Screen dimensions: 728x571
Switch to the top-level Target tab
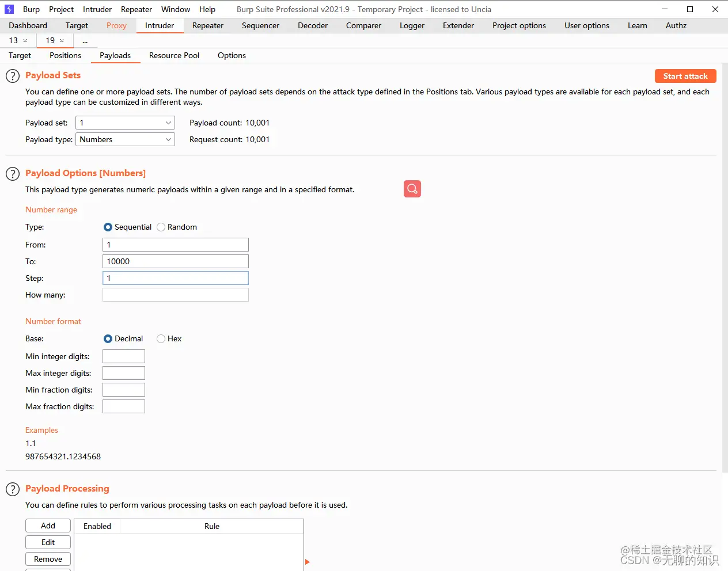77,25
